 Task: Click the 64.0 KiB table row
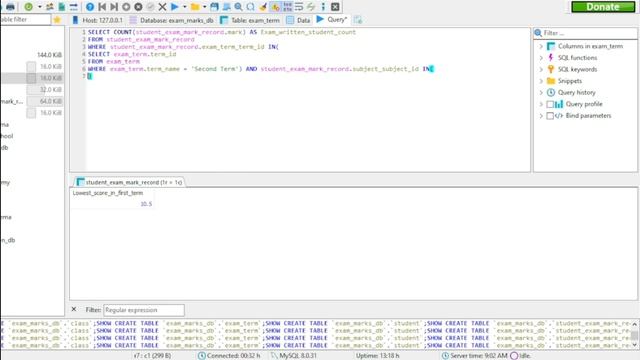coord(33,101)
